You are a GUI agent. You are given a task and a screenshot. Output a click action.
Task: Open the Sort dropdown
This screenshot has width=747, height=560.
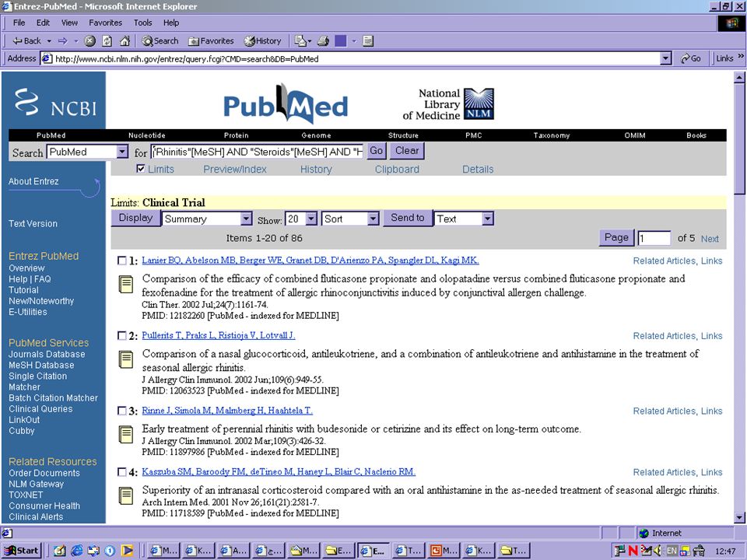tap(350, 219)
